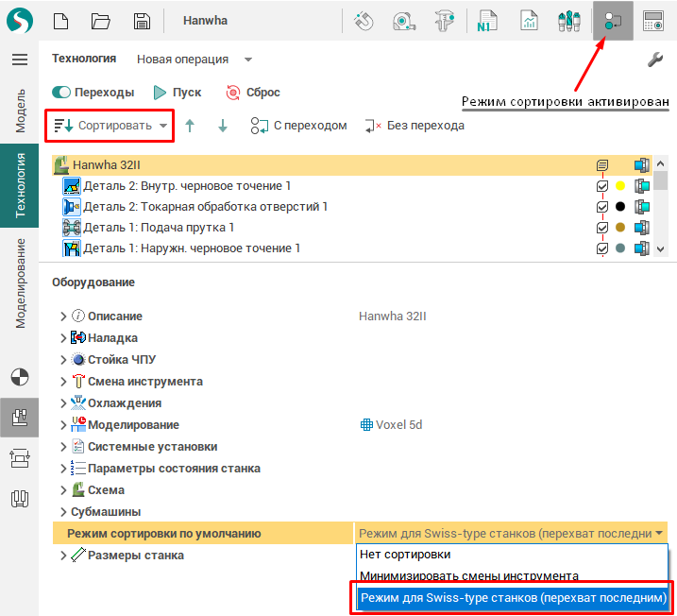Click the new document icon
Screen dimensions: 677x616
60,21
